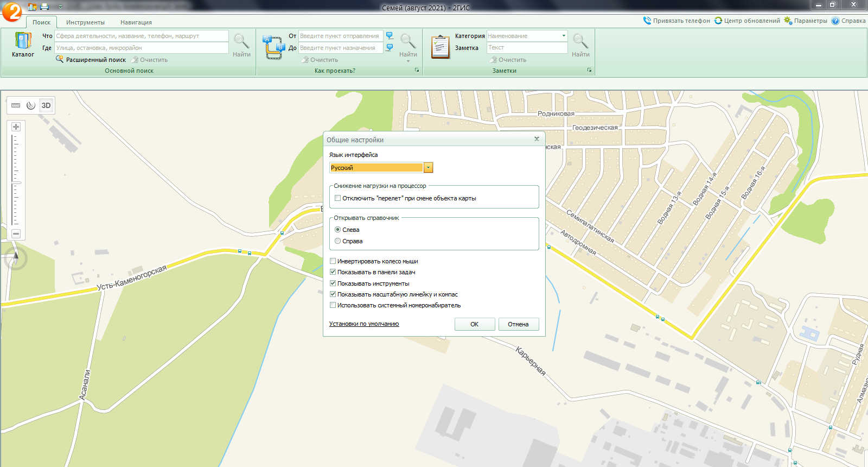Click the city selection icon in quick access bar
Screen dimensions: 868x467
point(32,7)
